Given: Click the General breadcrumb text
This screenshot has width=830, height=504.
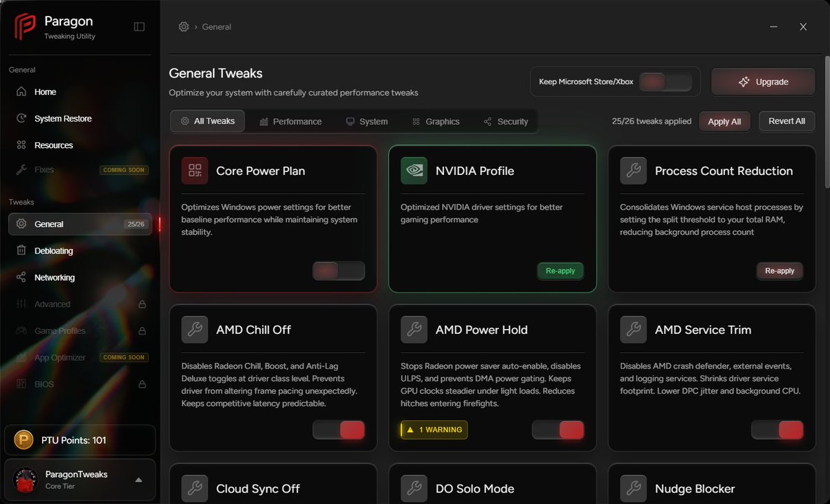Looking at the screenshot, I should [216, 27].
